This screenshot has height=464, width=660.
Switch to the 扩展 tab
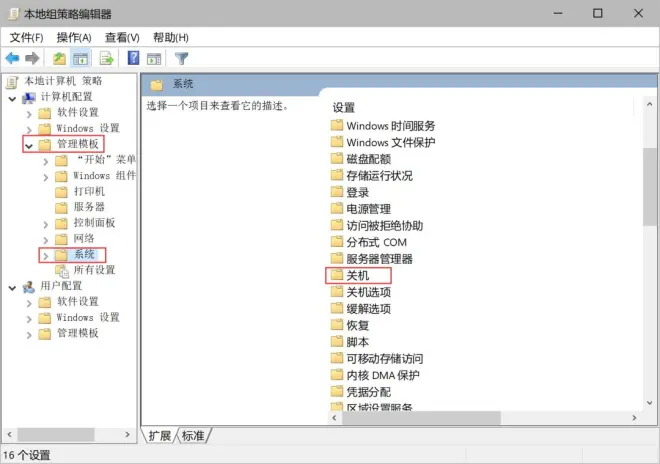coord(160,435)
